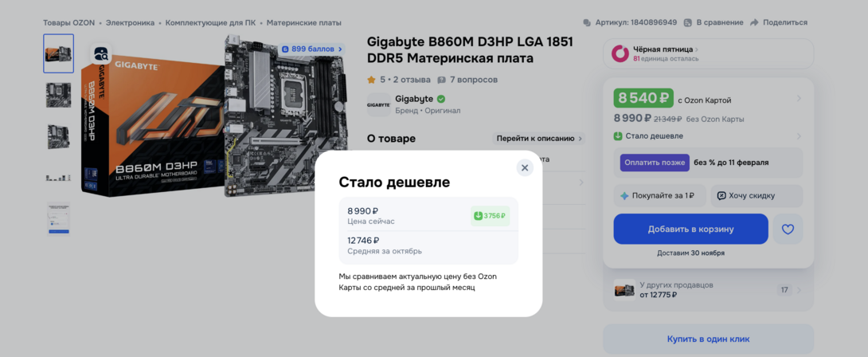This screenshot has height=357, width=868.
Task: Close the 'Стало дешевле' popup
Action: pyautogui.click(x=524, y=167)
